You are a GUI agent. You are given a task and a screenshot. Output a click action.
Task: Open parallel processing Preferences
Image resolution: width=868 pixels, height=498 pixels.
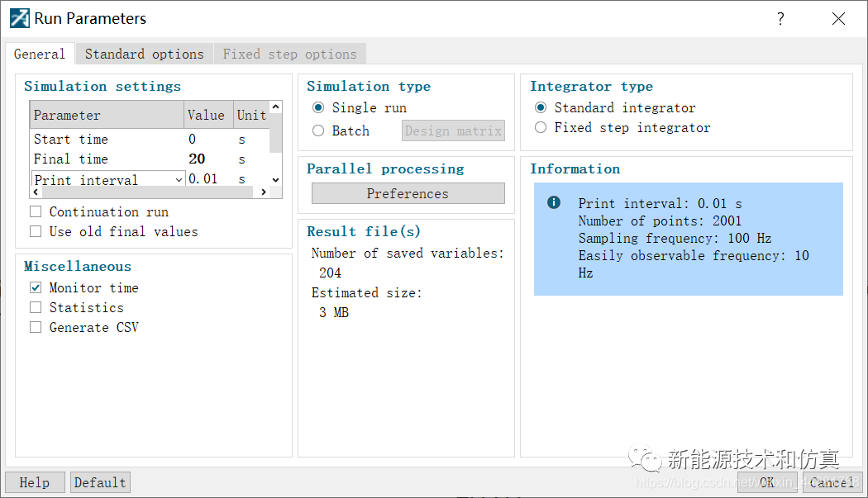click(x=408, y=193)
